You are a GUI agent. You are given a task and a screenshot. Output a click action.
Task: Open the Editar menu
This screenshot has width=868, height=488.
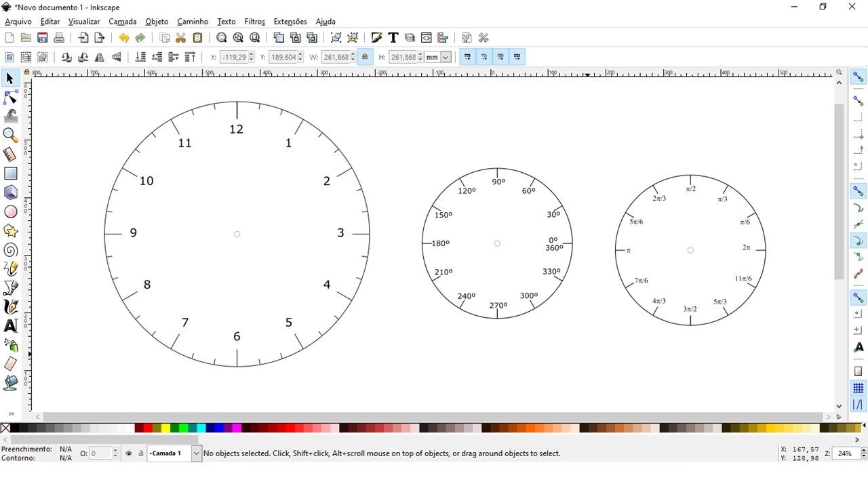50,22
